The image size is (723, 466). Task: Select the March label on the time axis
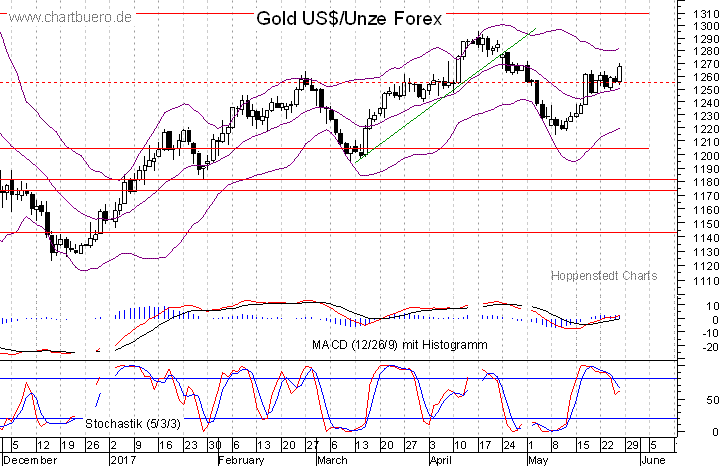[333, 459]
